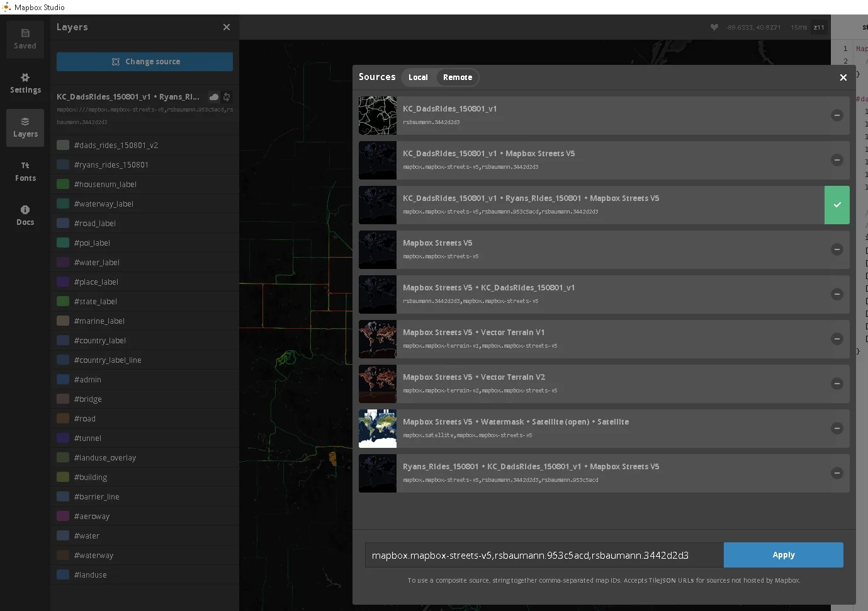Viewport: 868px width, 611px height.
Task: Close the Layers panel with X
Action: tap(227, 27)
